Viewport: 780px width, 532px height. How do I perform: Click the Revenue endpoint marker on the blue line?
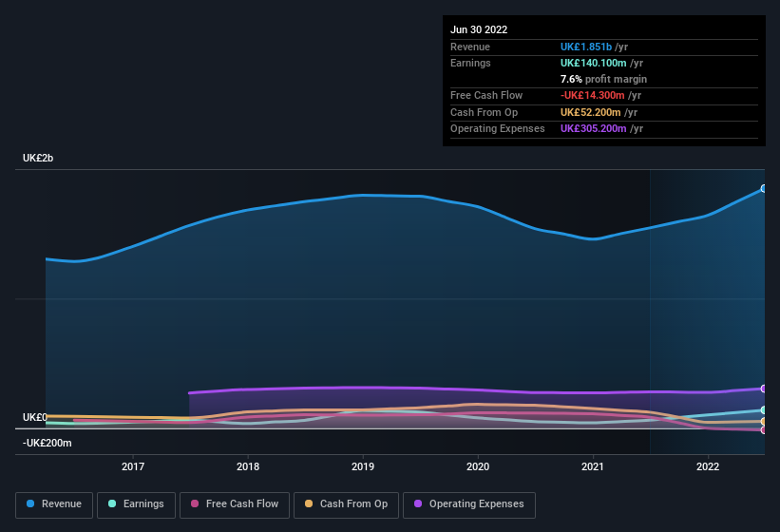764,188
